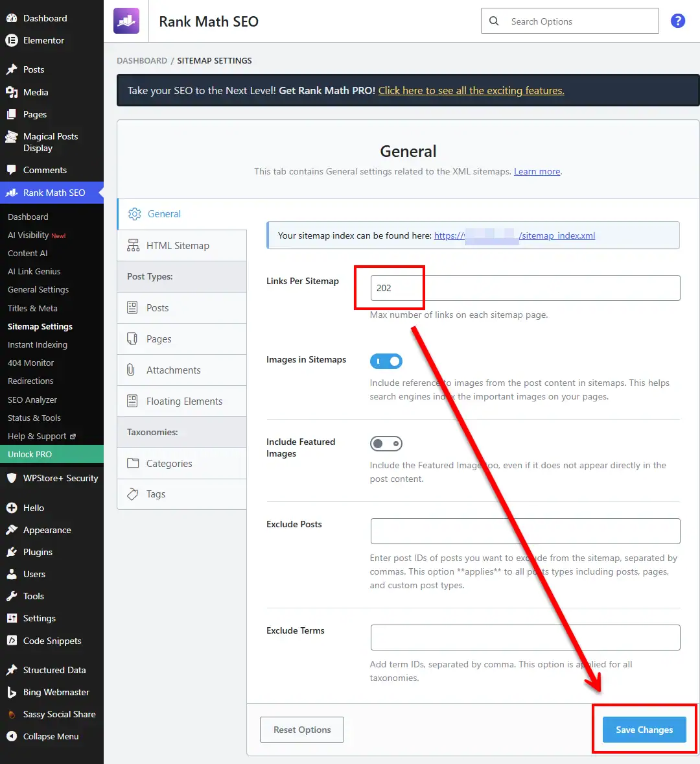Click into the Exclude Terms field
The width and height of the screenshot is (700, 764).
click(525, 638)
